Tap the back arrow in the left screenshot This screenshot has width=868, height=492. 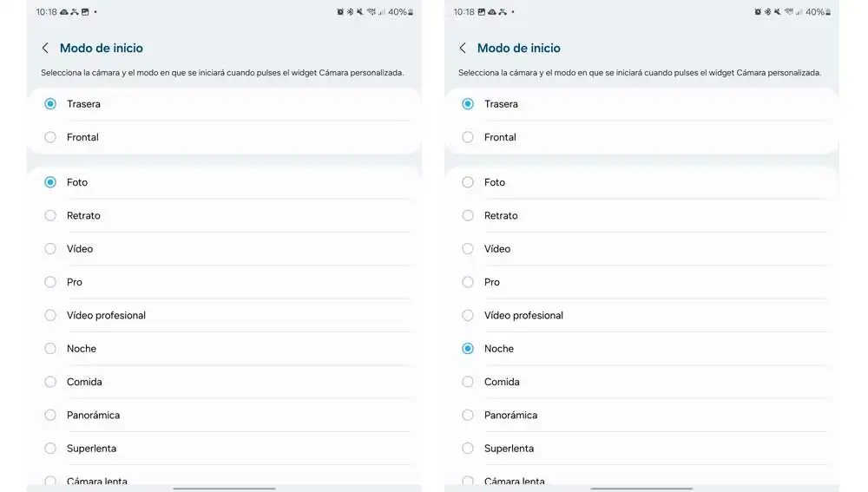click(45, 48)
